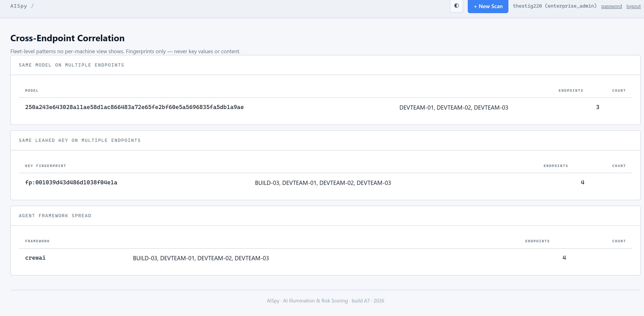
Task: Click count 4 in leaked key table
Action: pyautogui.click(x=583, y=183)
